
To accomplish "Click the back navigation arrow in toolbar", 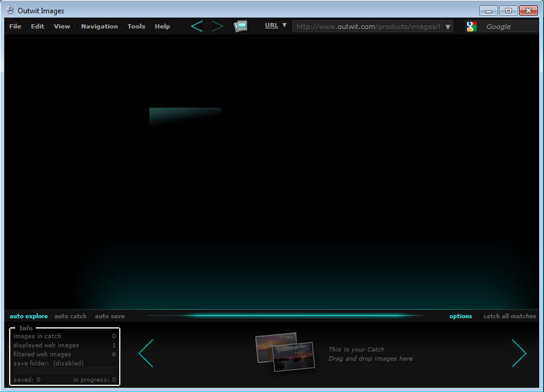I will [x=197, y=26].
